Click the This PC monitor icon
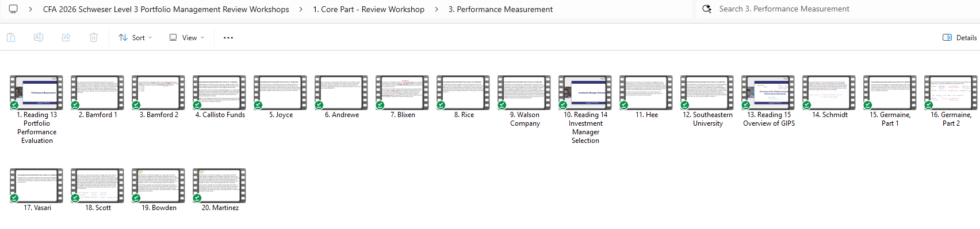The height and width of the screenshot is (229, 980). [x=13, y=9]
